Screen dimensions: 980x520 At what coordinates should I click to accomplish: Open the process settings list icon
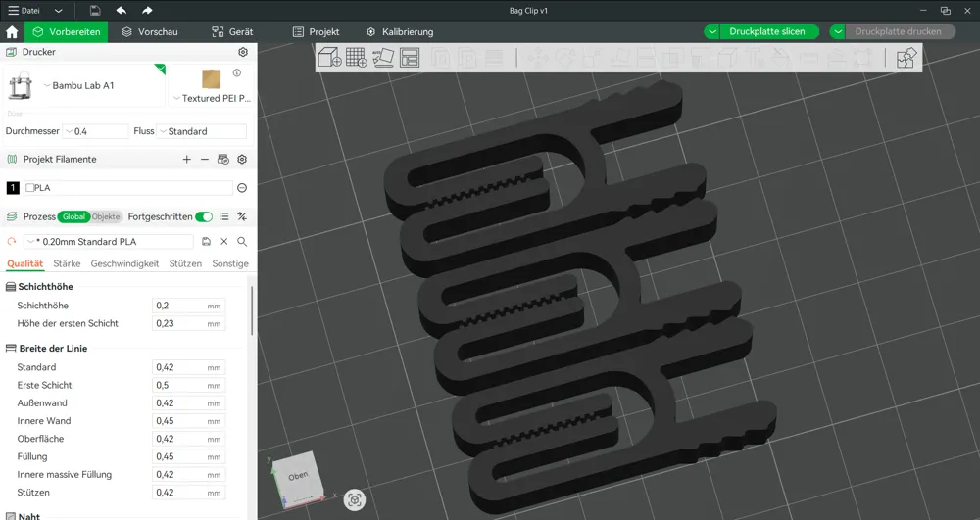pos(223,216)
